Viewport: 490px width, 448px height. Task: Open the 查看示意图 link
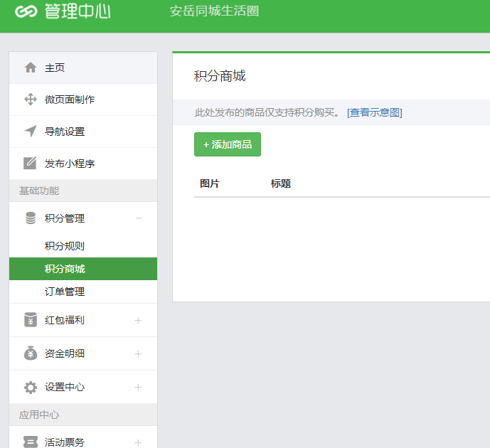pyautogui.click(x=375, y=112)
